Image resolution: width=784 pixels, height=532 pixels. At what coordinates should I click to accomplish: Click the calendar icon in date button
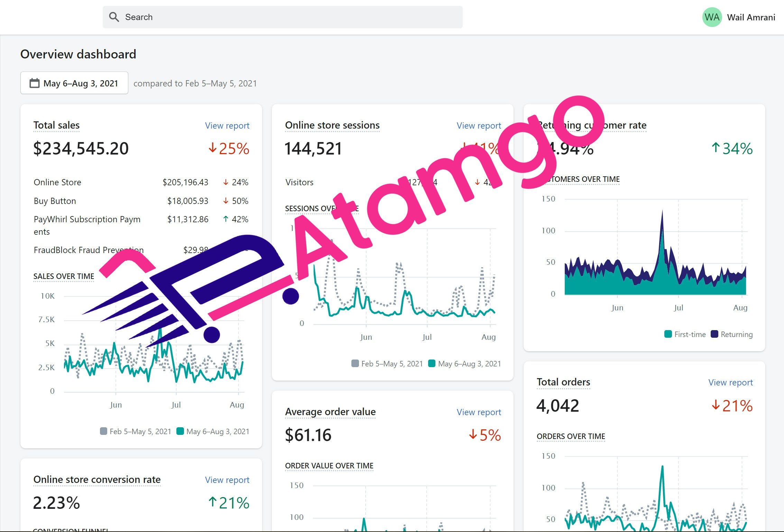(x=35, y=83)
